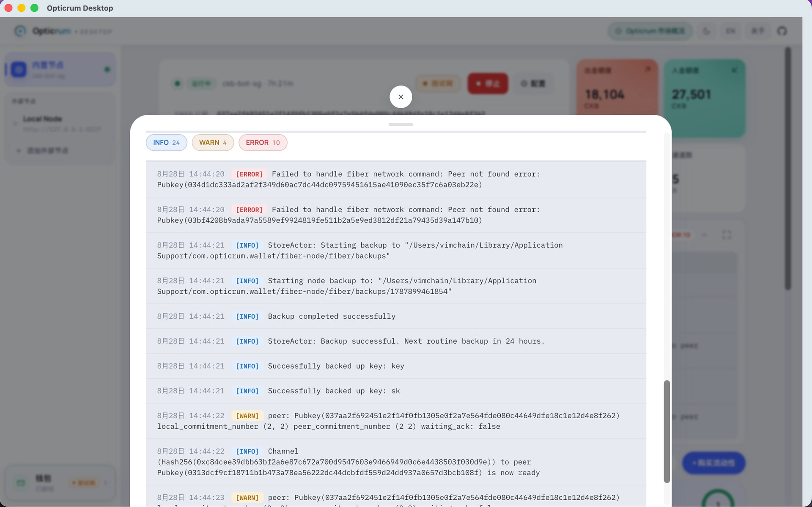Image resolution: width=812 pixels, height=507 pixels.
Task: Select the 'Starting node backup to:' log entry
Action: click(396, 286)
